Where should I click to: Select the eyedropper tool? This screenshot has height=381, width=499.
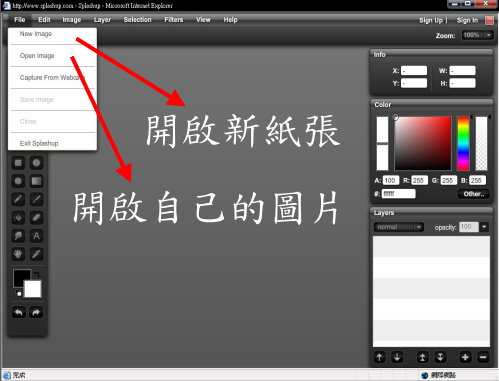(36, 254)
